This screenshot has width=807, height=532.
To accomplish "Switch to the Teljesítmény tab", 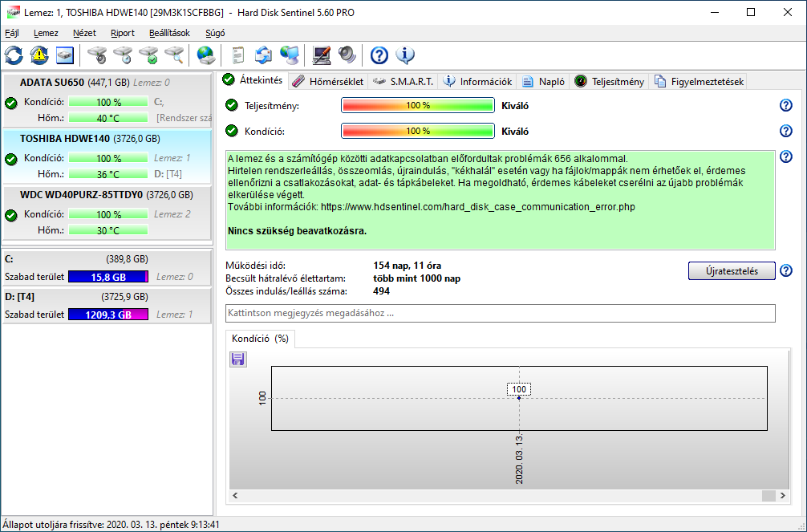I will (x=610, y=81).
